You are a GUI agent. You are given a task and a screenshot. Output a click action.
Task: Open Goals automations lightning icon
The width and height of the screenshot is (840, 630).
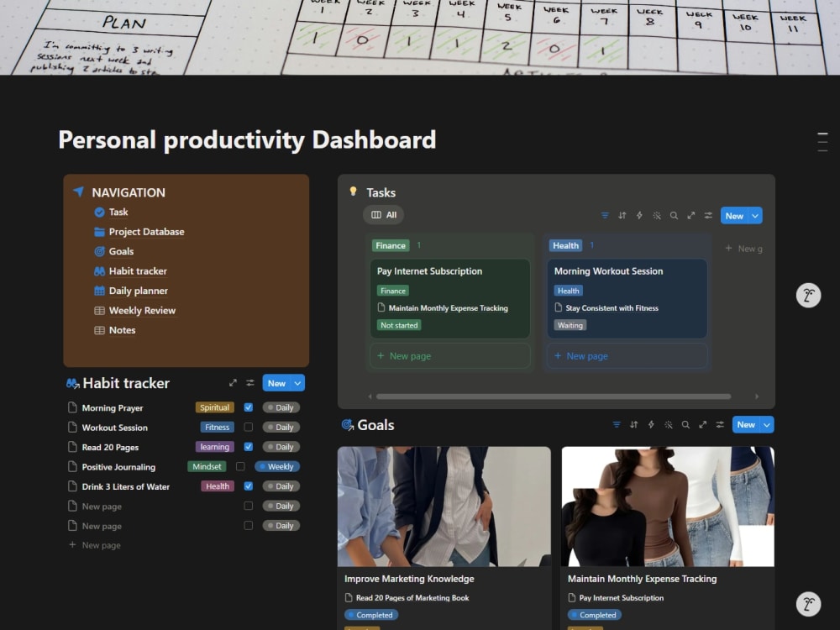click(x=651, y=424)
